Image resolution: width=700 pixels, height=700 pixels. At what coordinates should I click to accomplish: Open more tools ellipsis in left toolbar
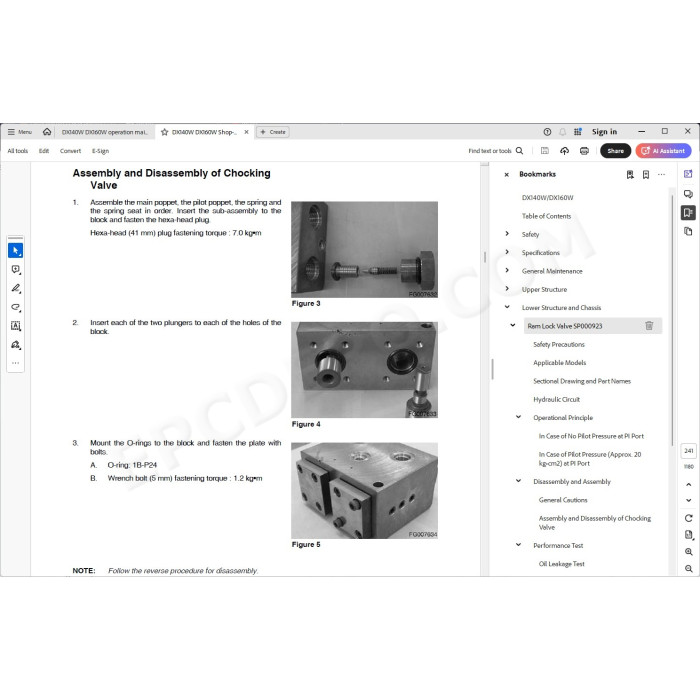[x=16, y=363]
